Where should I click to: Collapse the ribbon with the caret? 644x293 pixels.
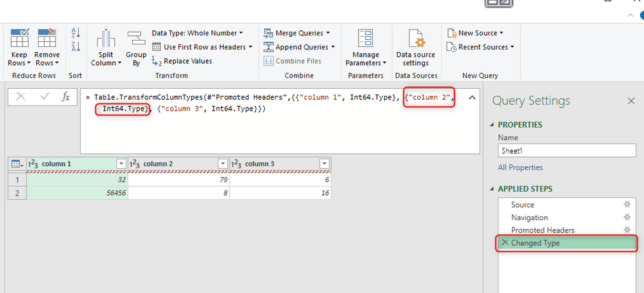[631, 15]
